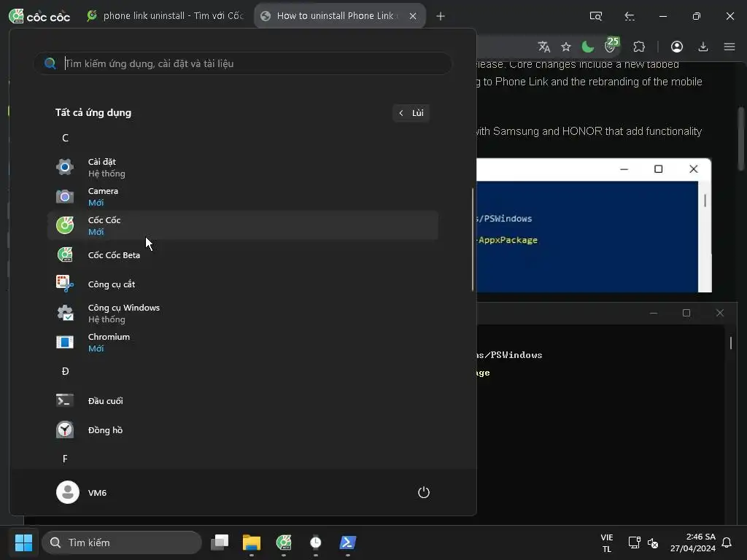The height and width of the screenshot is (560, 747).
Task: Open network status tray icon
Action: pyautogui.click(x=634, y=542)
